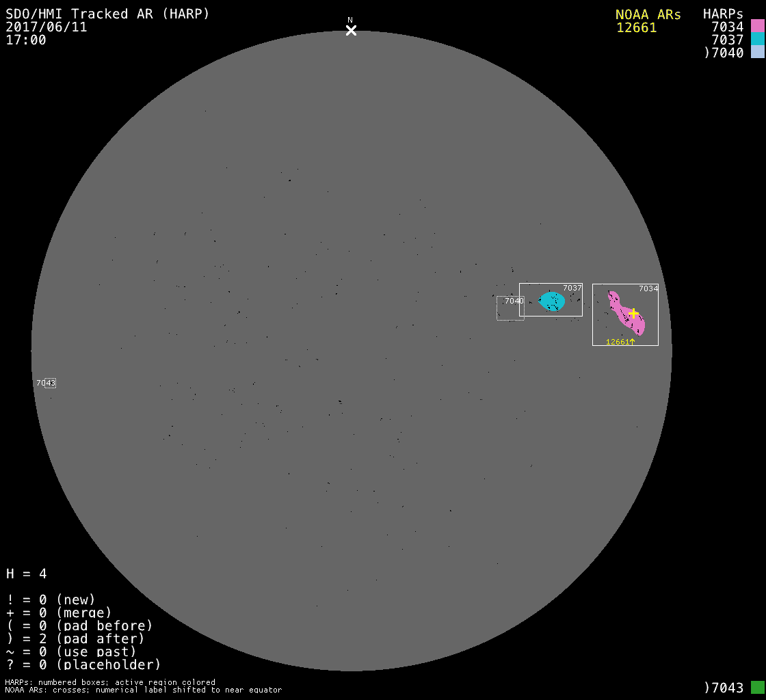Click the yellow 12661 entry under NOAA ARs
The width and height of the screenshot is (766, 700).
pyautogui.click(x=636, y=28)
